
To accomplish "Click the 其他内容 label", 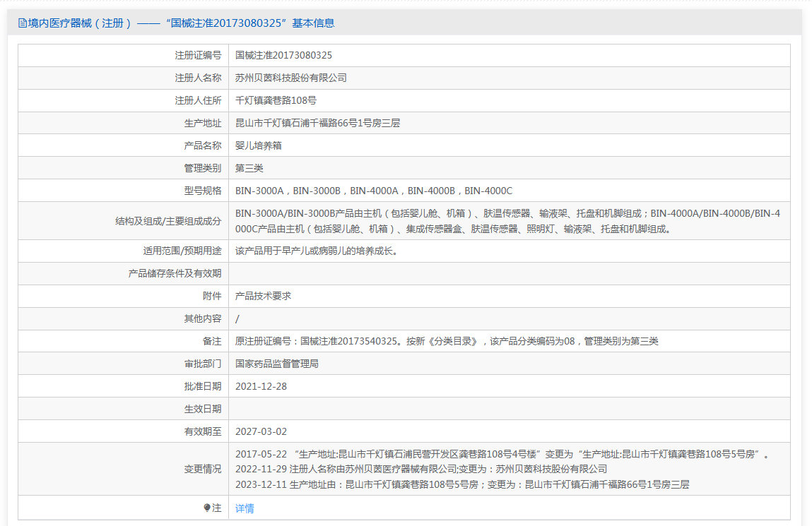I will click(x=203, y=318).
